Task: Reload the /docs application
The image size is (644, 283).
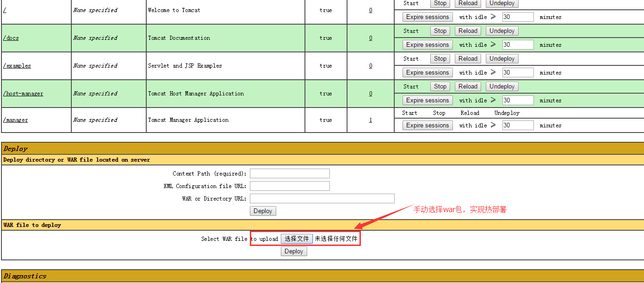Action: [x=468, y=31]
